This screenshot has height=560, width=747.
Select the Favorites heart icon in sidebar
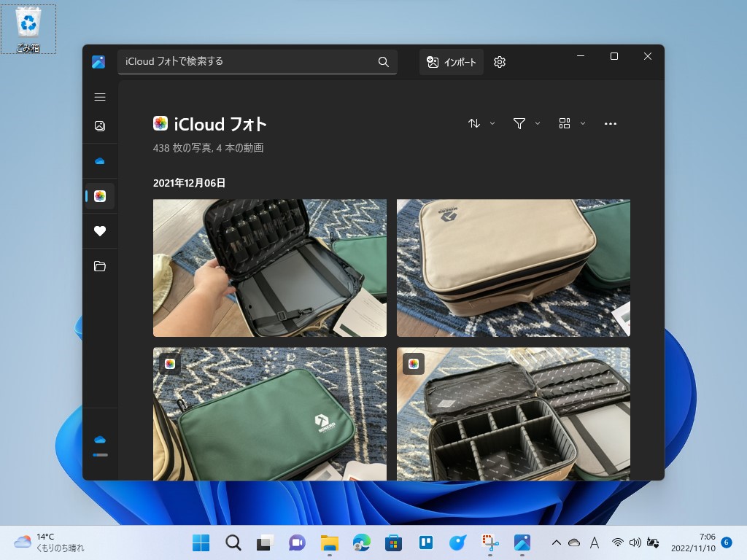point(100,231)
